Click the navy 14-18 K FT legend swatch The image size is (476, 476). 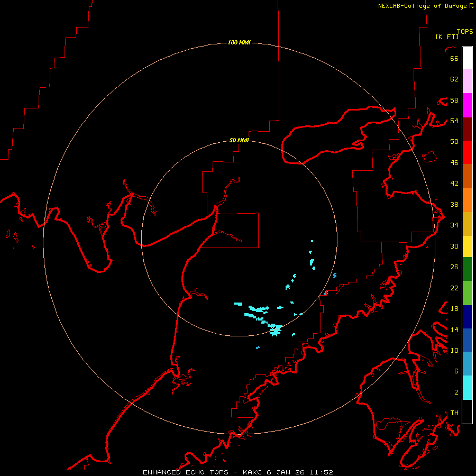click(467, 317)
